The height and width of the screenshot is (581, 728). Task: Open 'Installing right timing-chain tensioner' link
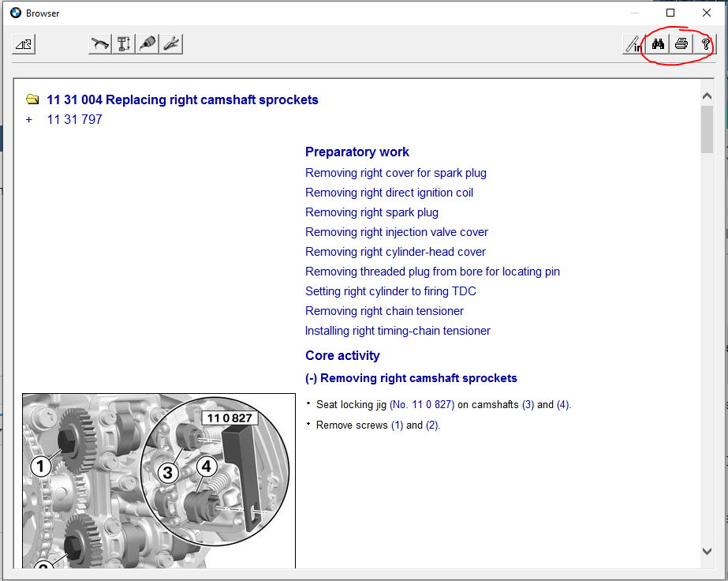[398, 331]
